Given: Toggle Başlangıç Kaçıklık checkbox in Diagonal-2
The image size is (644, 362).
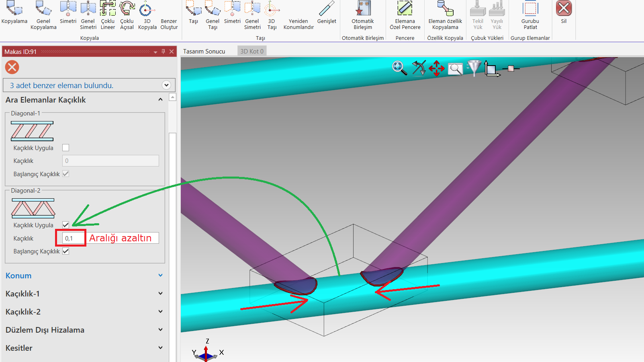Looking at the screenshot, I should pyautogui.click(x=66, y=251).
